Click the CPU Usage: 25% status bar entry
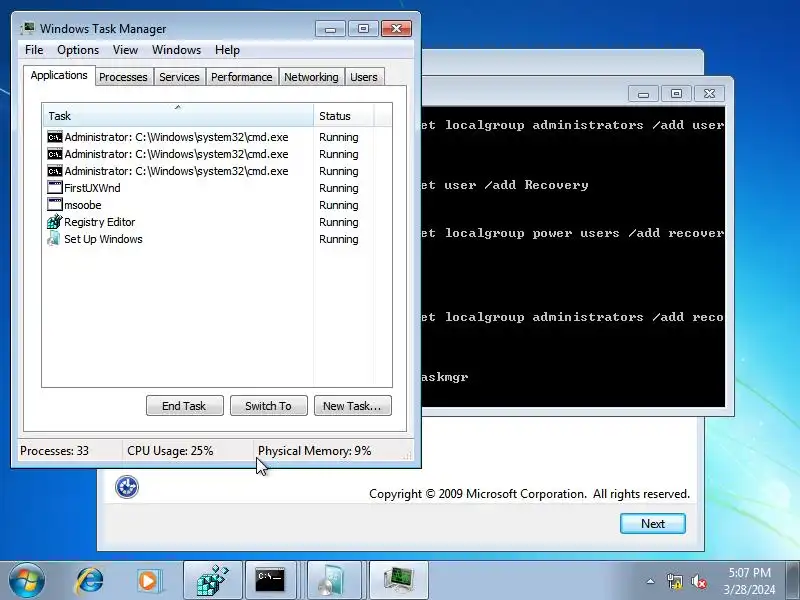800x600 pixels. [x=170, y=451]
